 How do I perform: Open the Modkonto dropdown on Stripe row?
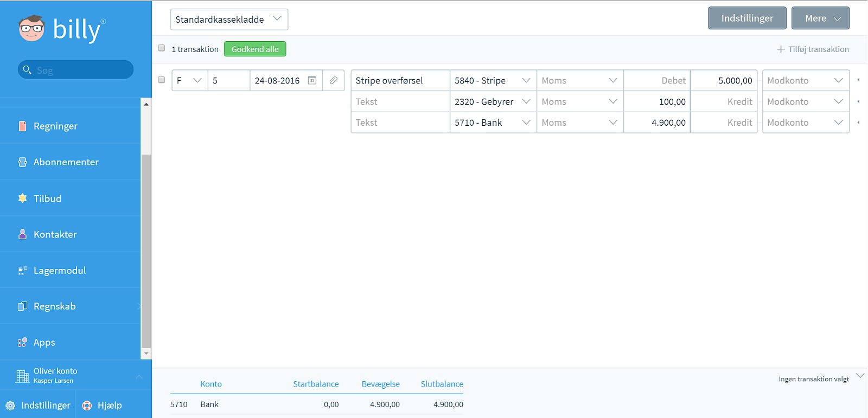coord(806,80)
